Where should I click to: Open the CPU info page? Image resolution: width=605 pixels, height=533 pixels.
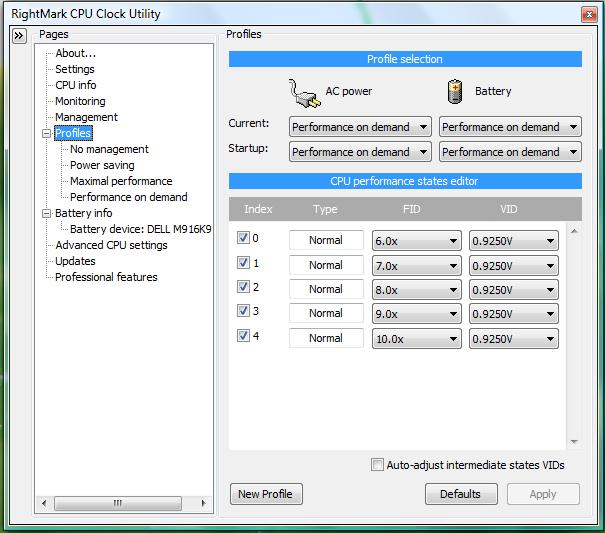[76, 85]
